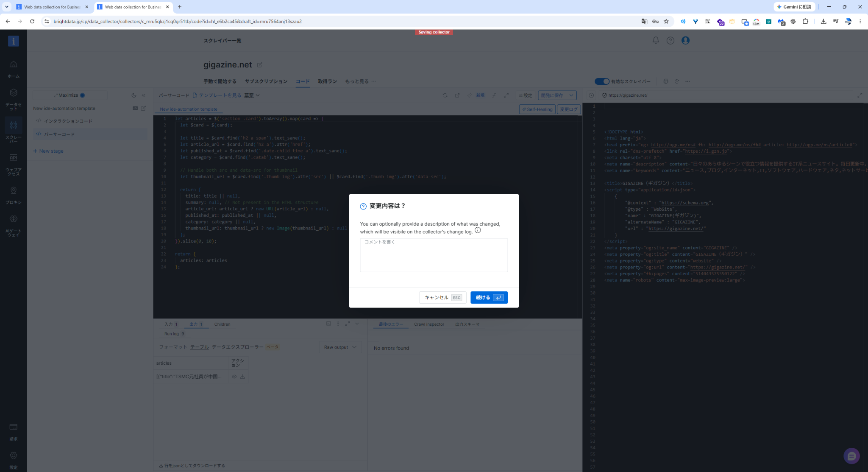Open the 草案 draft dropdown
The height and width of the screenshot is (472, 868).
point(252,95)
